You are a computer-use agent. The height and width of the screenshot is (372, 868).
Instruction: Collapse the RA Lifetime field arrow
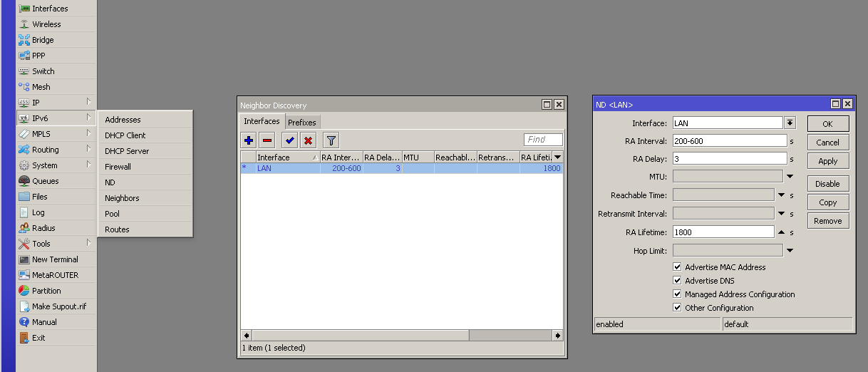781,232
